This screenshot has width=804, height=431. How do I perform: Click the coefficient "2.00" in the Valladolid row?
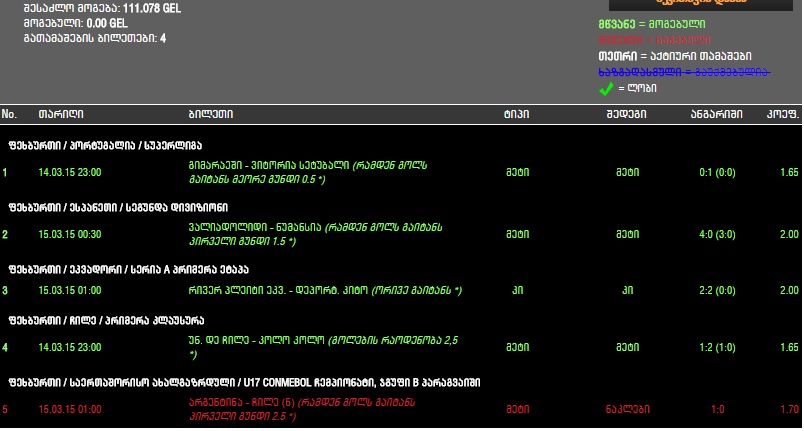coord(789,234)
